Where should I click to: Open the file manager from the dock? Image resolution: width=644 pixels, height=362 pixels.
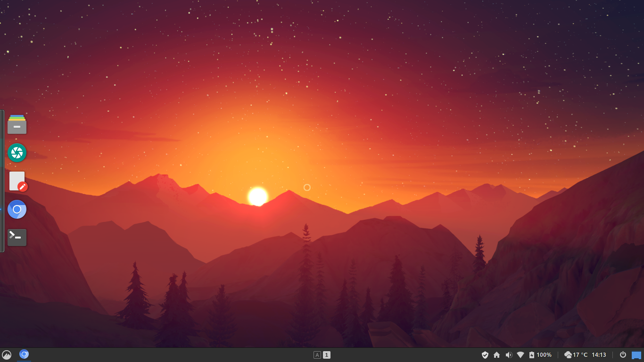coord(17,124)
